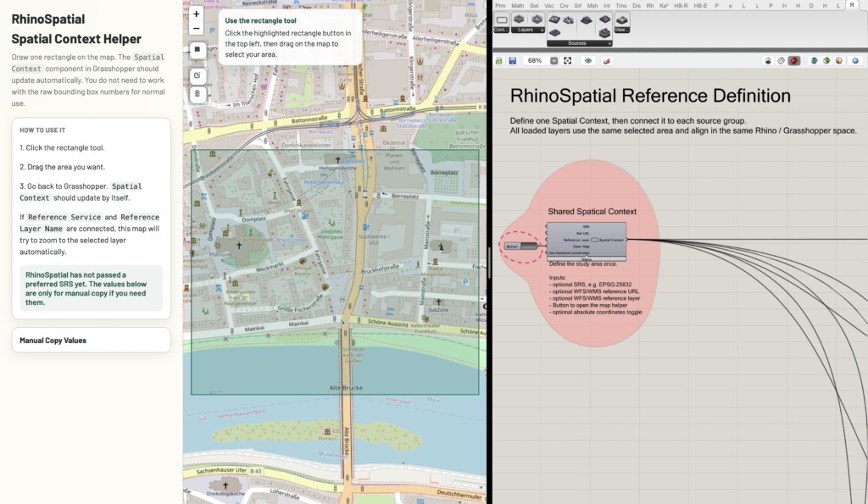Screen dimensions: 868x504
Task: Click 'Schöne Aussicht' street label on map
Action: click(x=387, y=322)
